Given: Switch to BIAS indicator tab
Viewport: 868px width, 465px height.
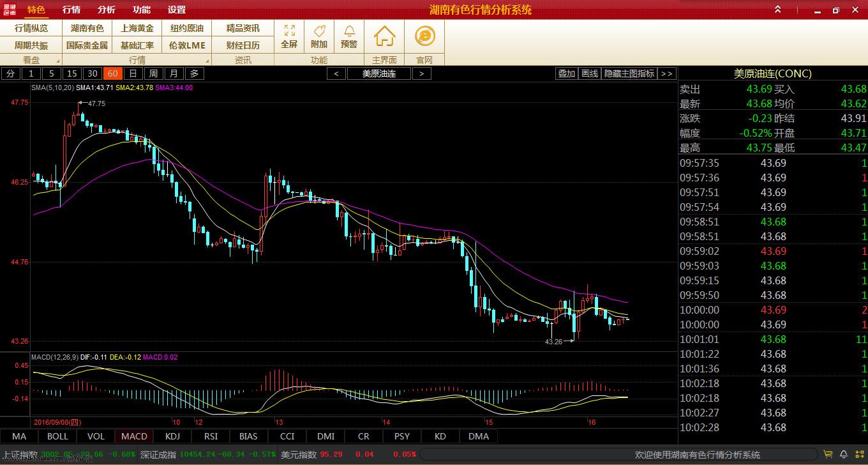Looking at the screenshot, I should tap(249, 436).
